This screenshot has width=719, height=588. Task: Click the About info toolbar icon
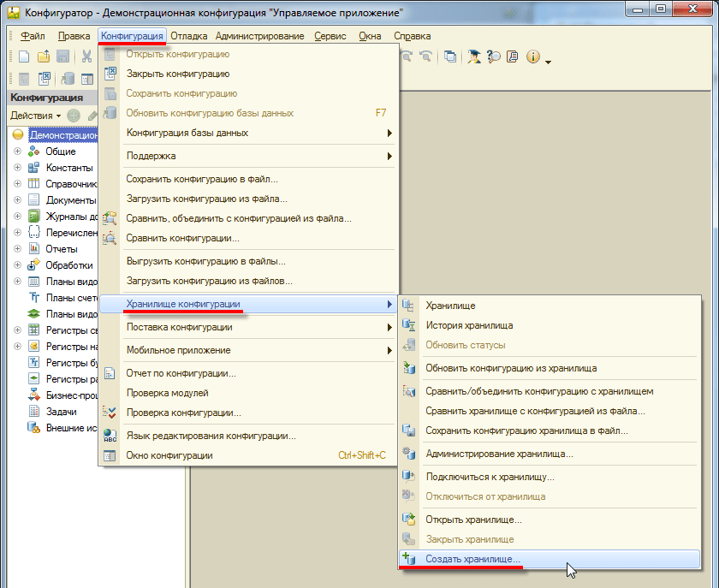click(532, 56)
